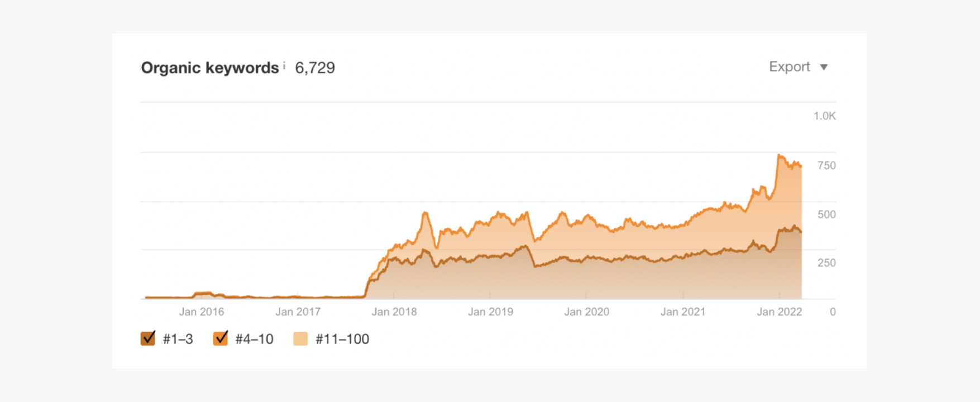
Task: Click the Organic keywords heading
Action: click(x=209, y=68)
